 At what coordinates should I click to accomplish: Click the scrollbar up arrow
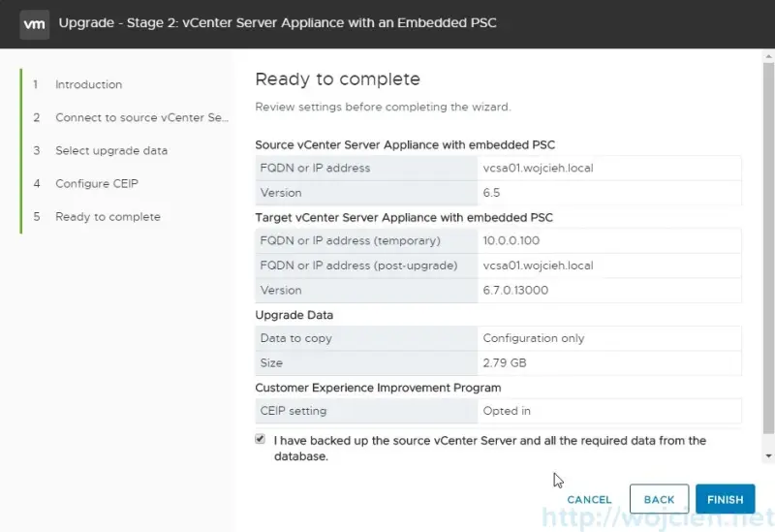coord(768,57)
